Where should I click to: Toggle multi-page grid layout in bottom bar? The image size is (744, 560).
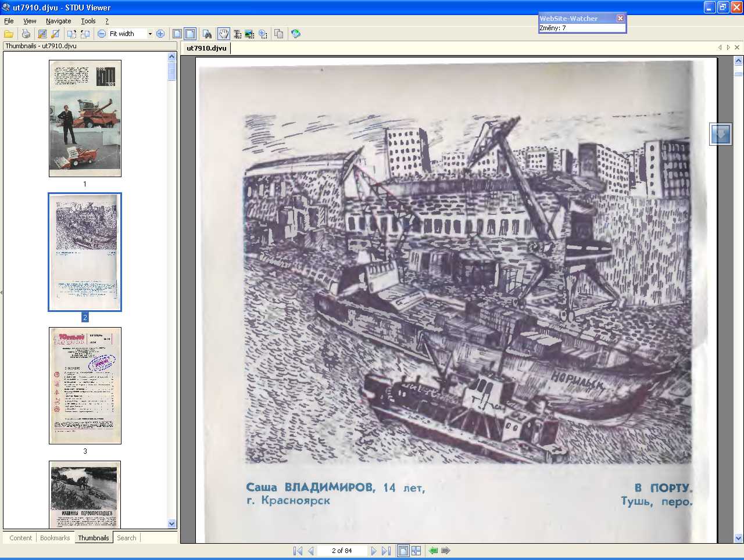tap(416, 551)
